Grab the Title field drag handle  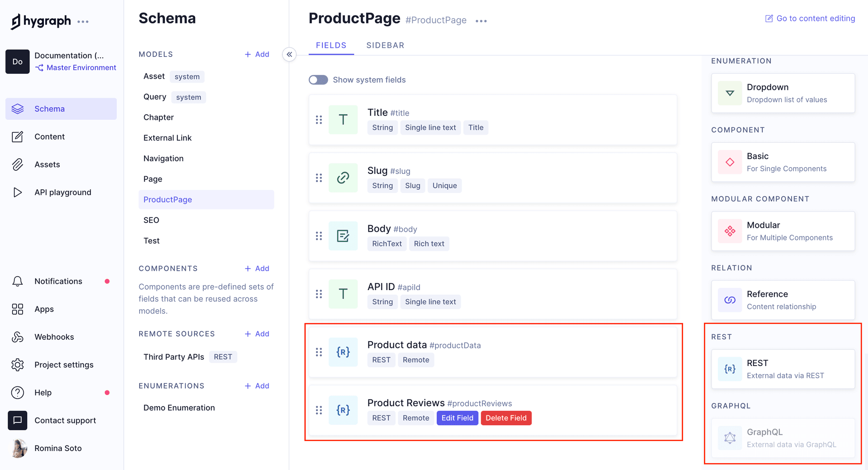319,120
